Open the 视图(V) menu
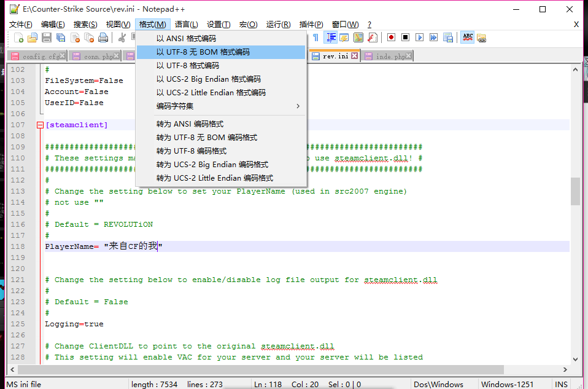588x389 pixels. [x=118, y=25]
